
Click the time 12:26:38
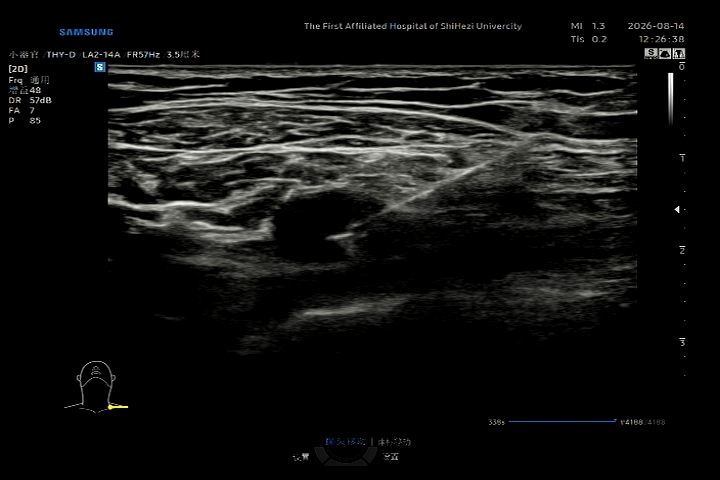(x=661, y=39)
